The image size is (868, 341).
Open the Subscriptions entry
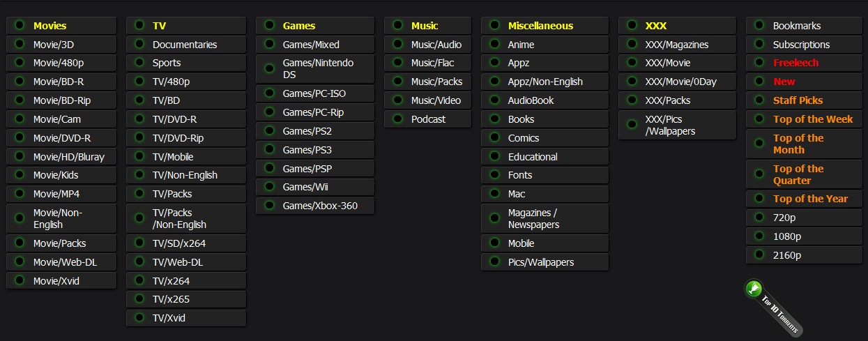(801, 45)
